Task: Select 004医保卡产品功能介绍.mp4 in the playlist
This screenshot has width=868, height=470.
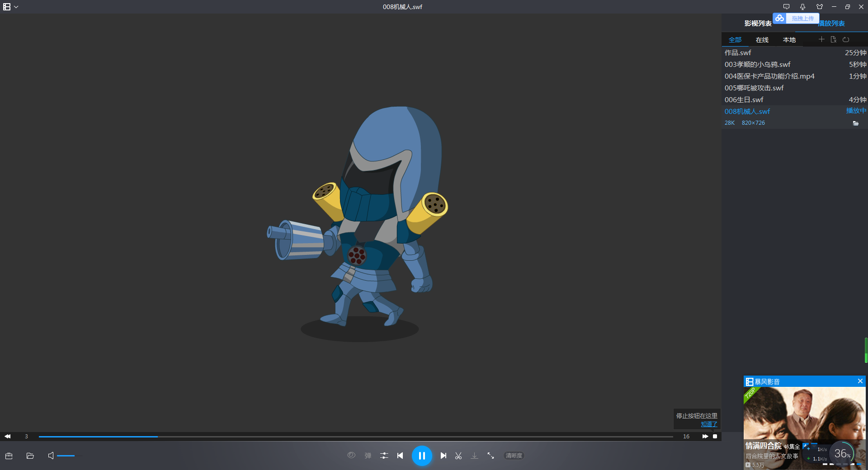Action: (795, 76)
